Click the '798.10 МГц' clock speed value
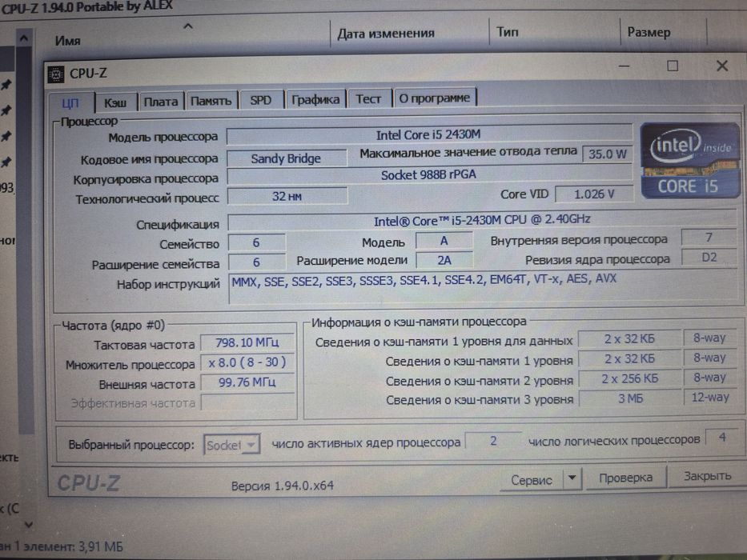The image size is (747, 560). 247,343
